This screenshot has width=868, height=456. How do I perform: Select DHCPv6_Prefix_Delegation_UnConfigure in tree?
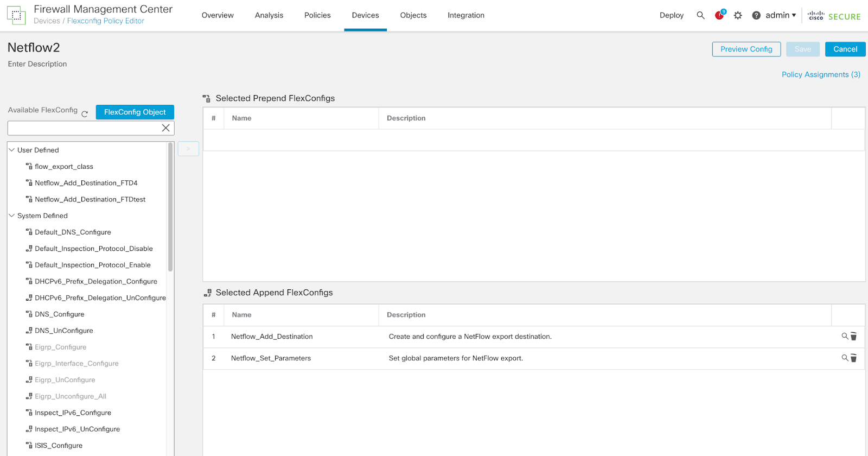[x=100, y=298]
